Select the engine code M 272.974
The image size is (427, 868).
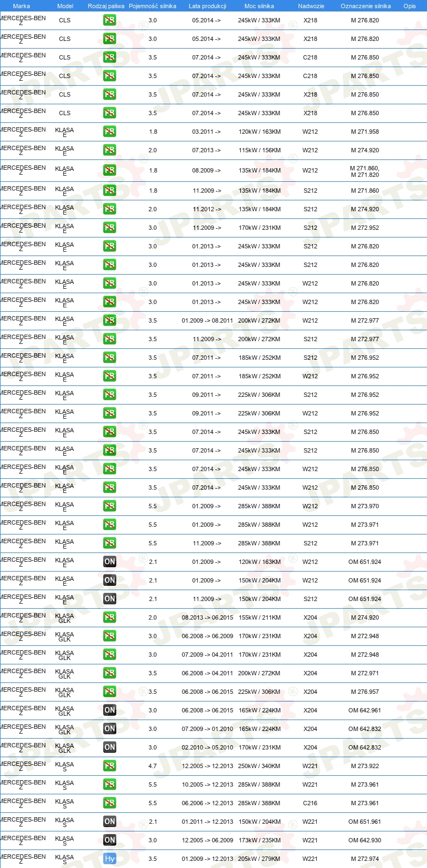click(x=365, y=859)
